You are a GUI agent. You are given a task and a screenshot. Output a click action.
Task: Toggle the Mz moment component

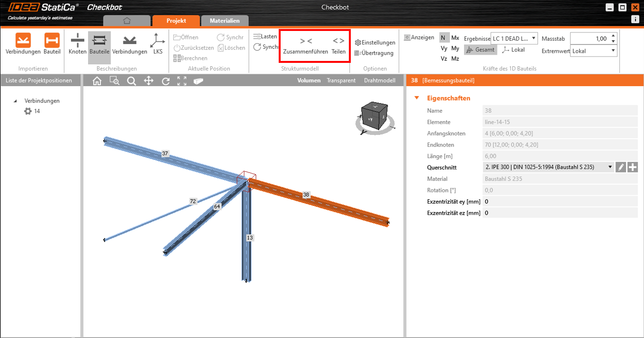(455, 59)
